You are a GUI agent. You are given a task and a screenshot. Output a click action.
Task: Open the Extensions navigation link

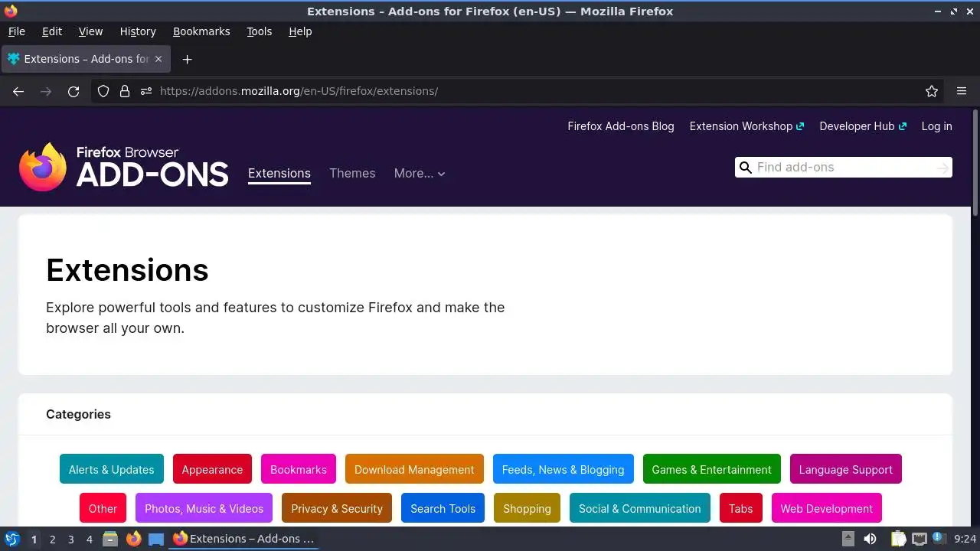[279, 174]
